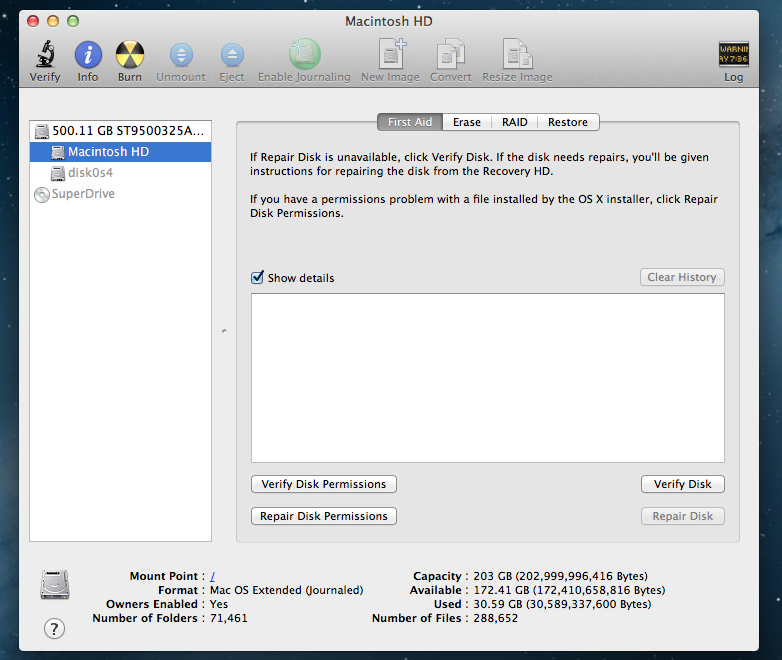The image size is (782, 660).
Task: Open the Log toolbar icon
Action: tap(734, 54)
